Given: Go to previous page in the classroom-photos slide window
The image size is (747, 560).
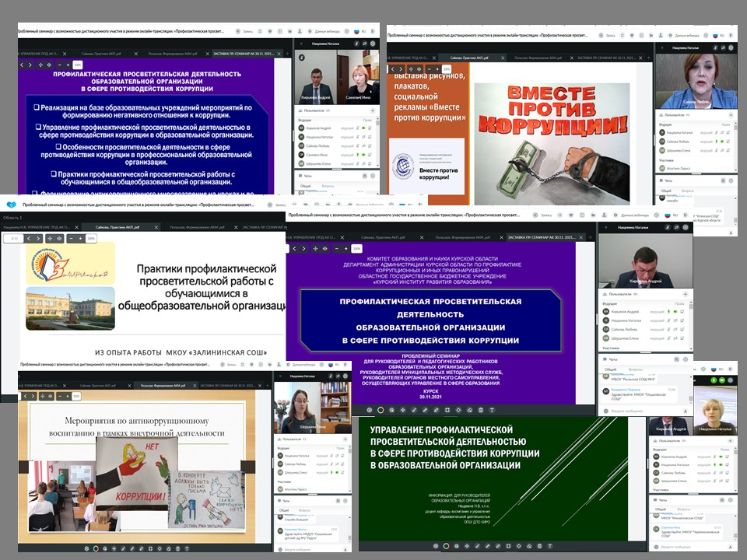Looking at the screenshot, I should 25,396.
